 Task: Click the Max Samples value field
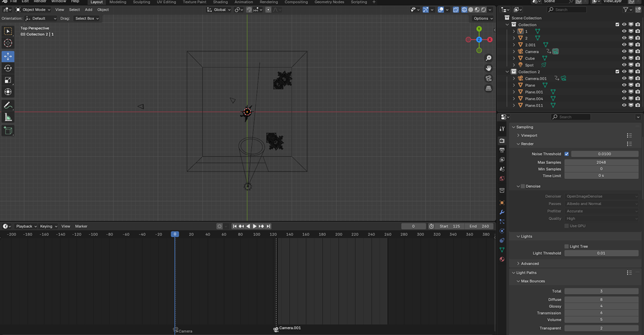(x=601, y=162)
